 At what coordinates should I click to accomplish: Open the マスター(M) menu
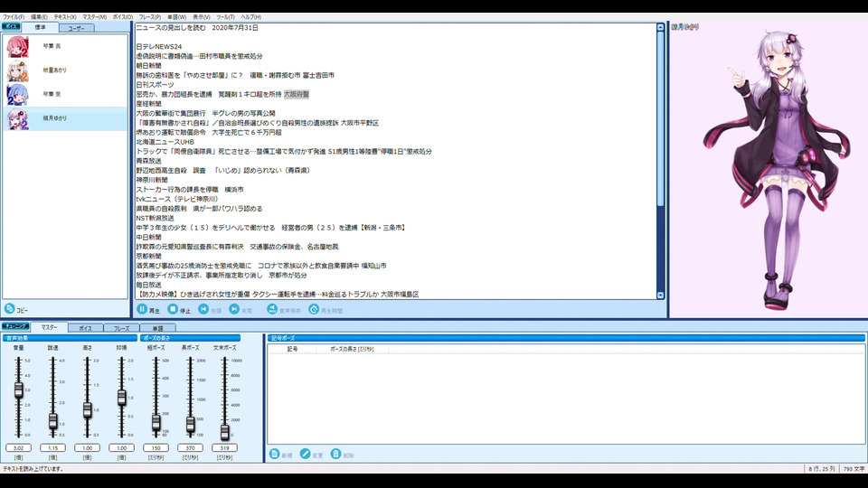tap(95, 17)
